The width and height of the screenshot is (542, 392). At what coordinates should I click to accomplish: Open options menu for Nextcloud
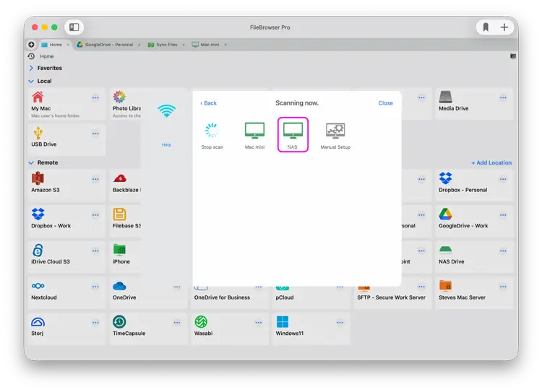coord(95,287)
